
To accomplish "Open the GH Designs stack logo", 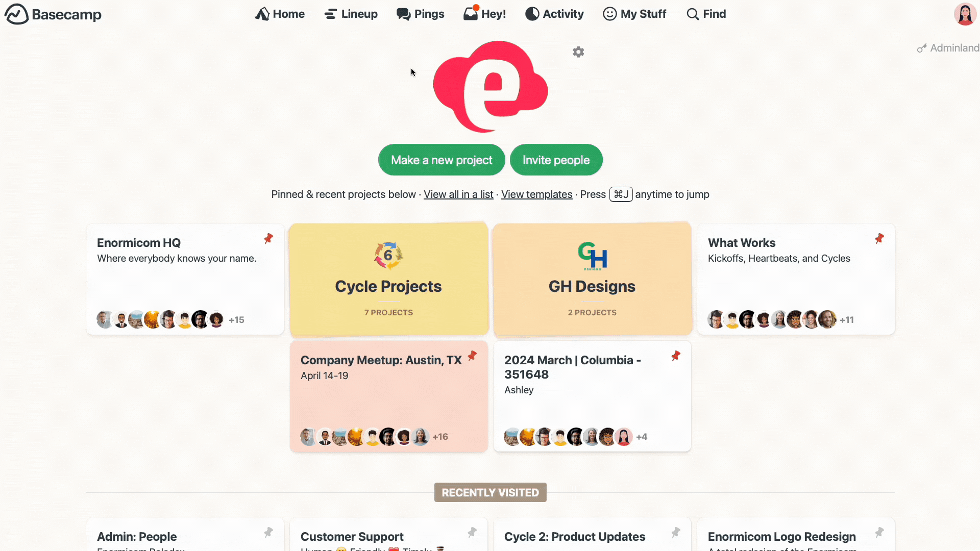I will [592, 256].
